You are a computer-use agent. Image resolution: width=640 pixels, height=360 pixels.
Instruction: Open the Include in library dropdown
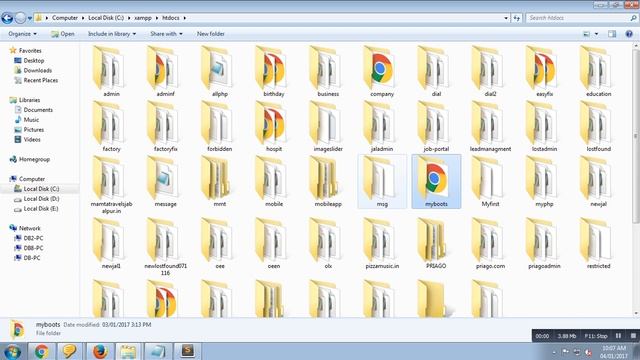(112, 34)
